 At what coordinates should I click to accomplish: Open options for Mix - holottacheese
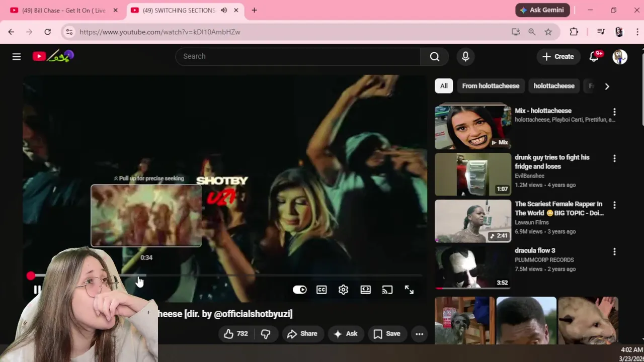click(614, 112)
